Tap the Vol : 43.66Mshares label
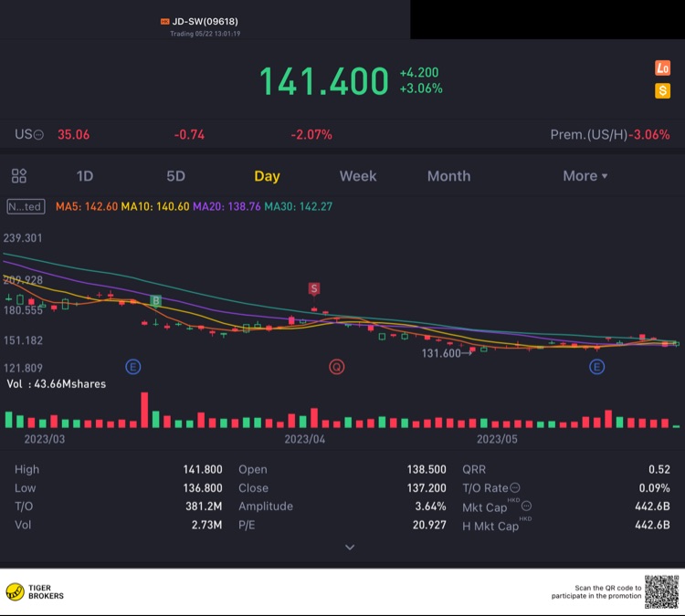 coord(57,384)
